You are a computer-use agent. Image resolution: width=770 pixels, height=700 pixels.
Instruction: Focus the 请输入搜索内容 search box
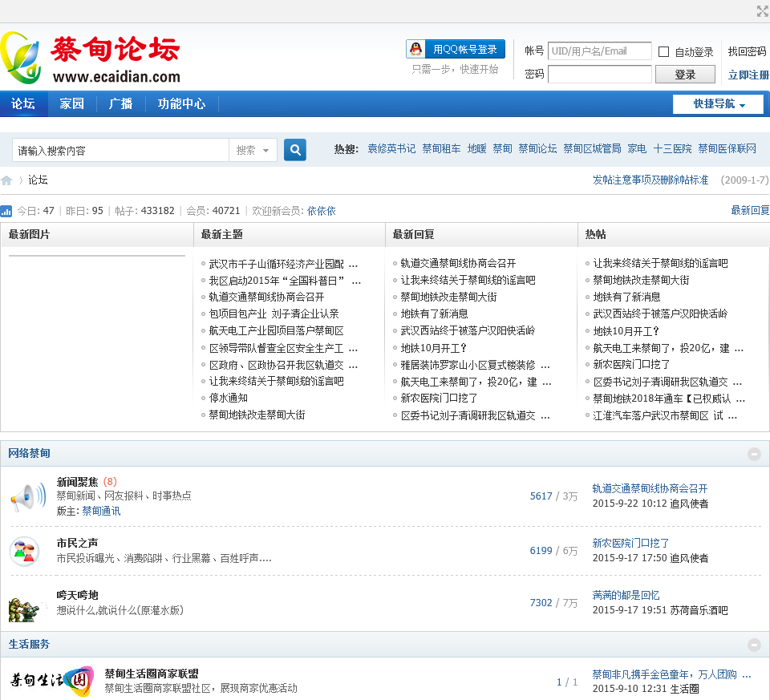pos(121,150)
